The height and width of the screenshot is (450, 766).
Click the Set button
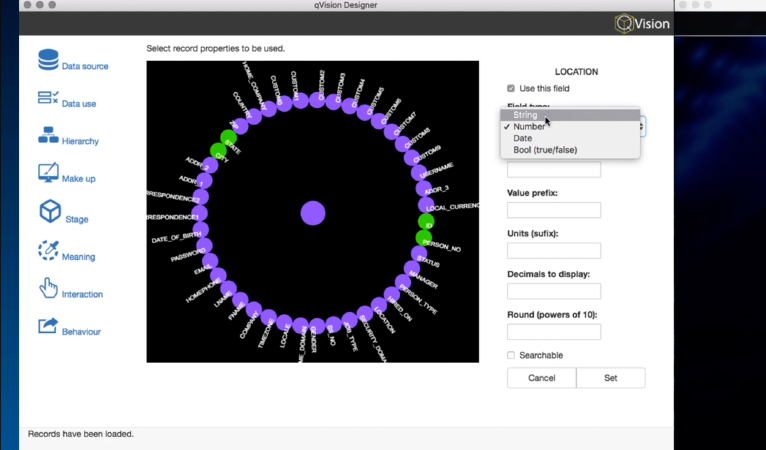(611, 378)
